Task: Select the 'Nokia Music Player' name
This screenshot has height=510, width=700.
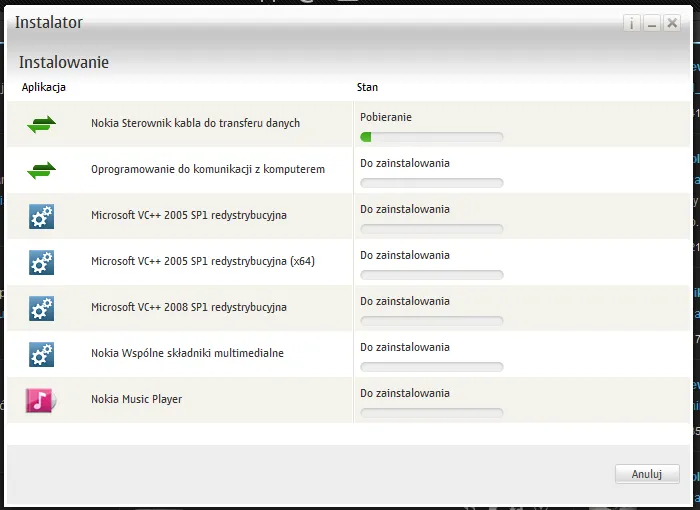Action: [137, 399]
